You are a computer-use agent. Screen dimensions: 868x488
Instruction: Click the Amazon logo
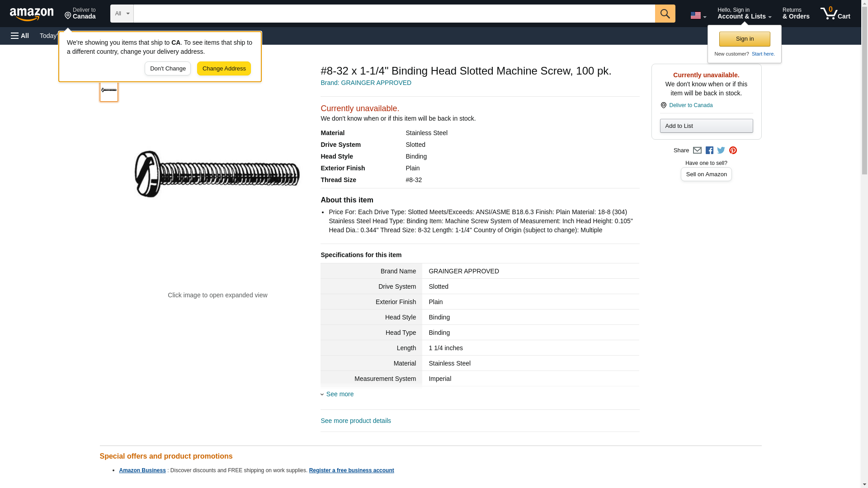tap(32, 14)
